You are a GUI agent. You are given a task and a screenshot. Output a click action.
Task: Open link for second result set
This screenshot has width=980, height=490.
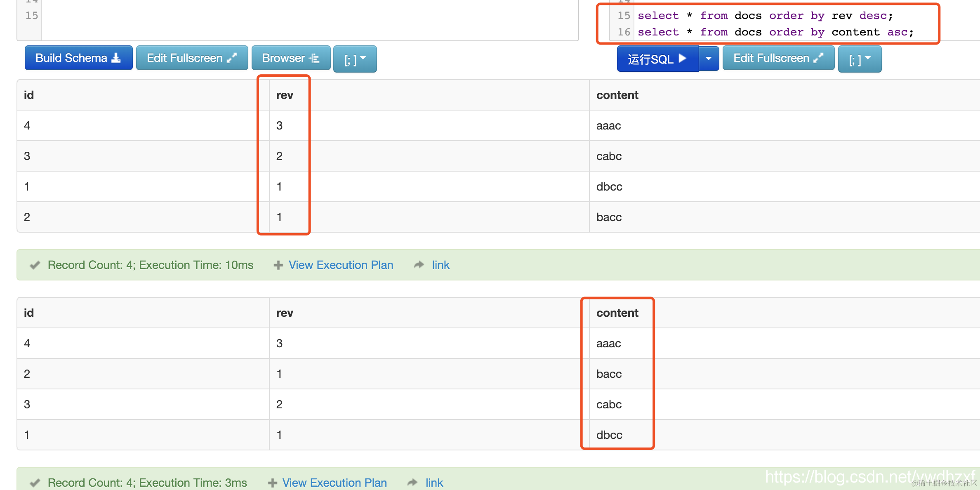click(x=434, y=482)
